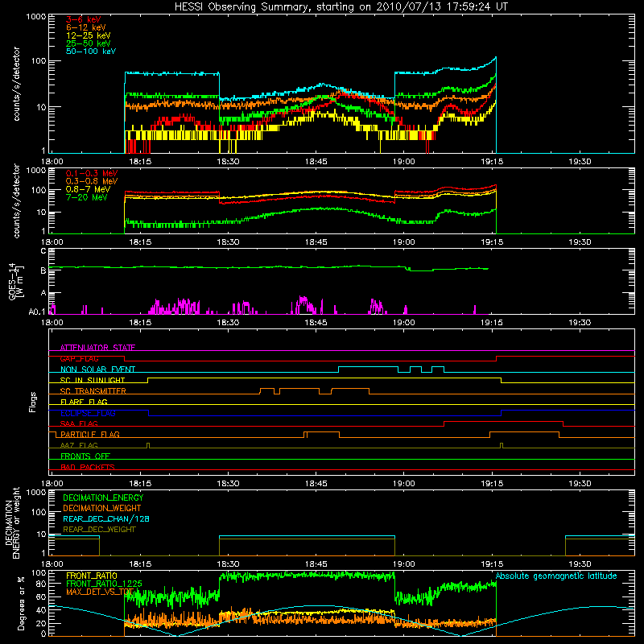
Task: Click the FRONT_RATIO legend entry
Action: point(92,576)
